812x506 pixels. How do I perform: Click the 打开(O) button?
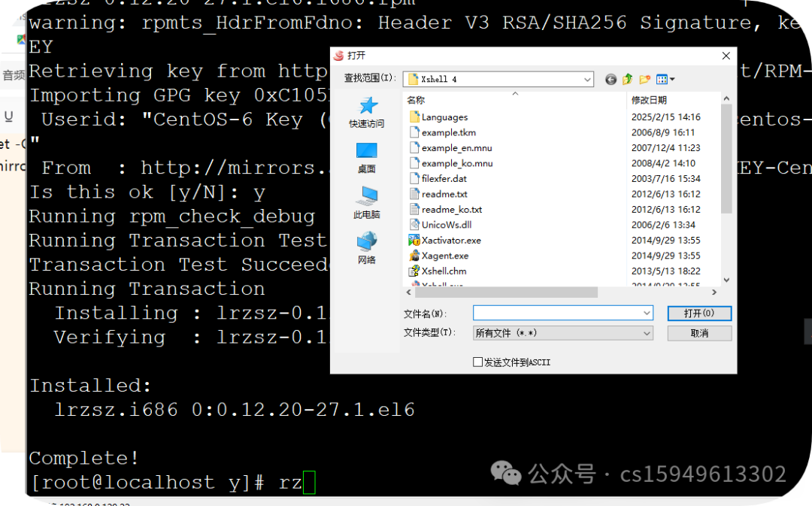click(x=699, y=313)
